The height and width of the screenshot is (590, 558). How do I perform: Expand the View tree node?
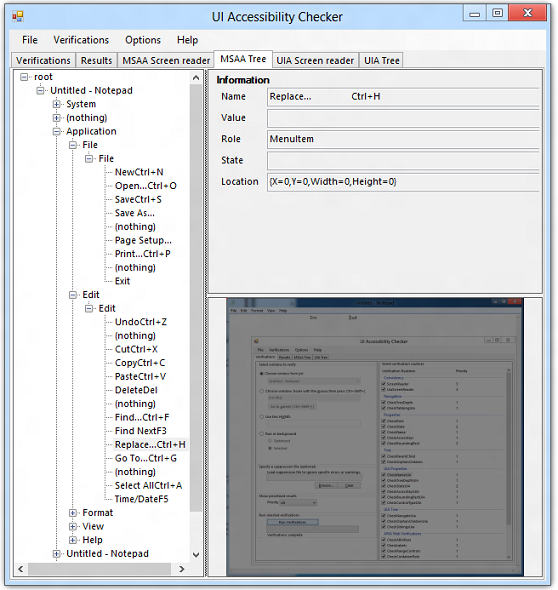point(73,526)
